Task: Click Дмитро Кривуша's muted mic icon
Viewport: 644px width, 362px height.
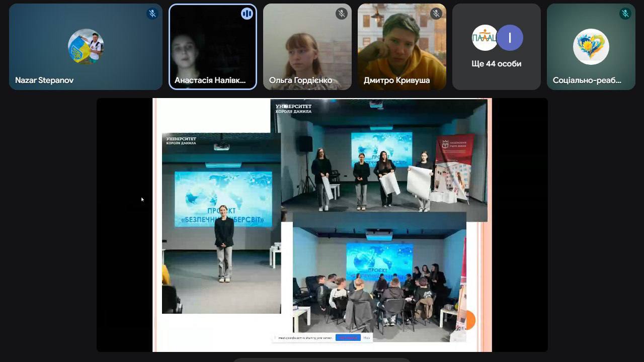Action: pos(436,14)
